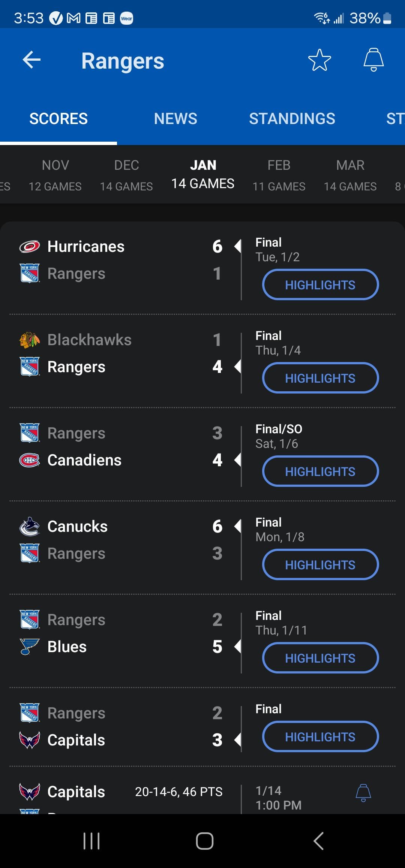
Task: Open the Hurricanes team logo
Action: 30,247
